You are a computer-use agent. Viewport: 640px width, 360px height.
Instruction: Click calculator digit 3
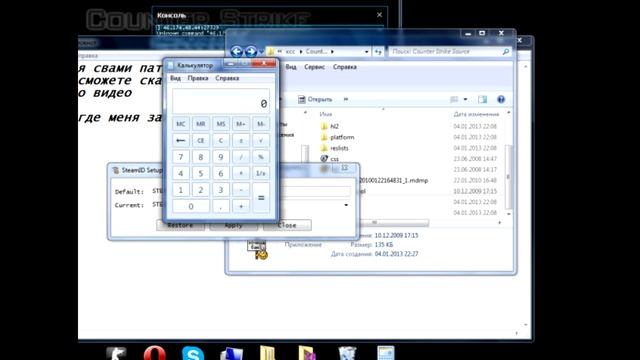pyautogui.click(x=221, y=190)
